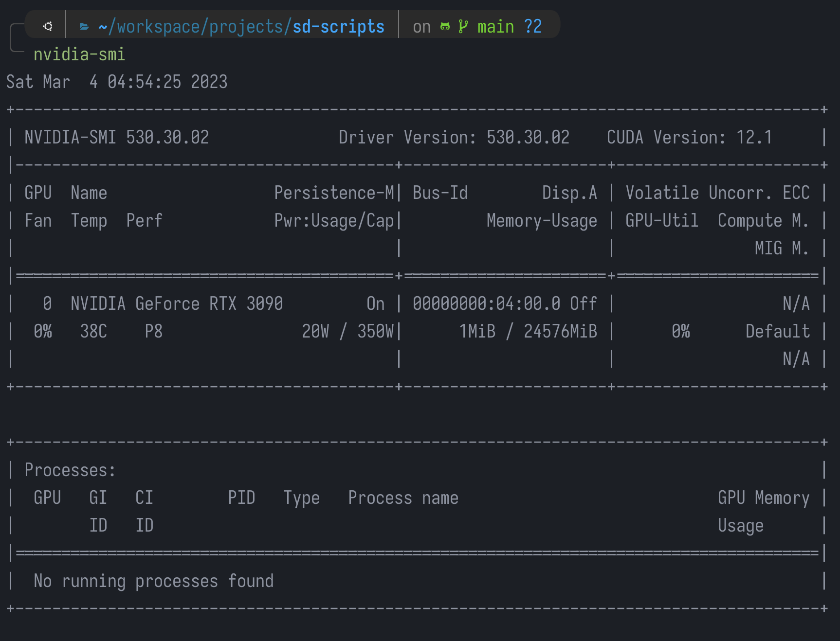Click the Persistence-M column header

[x=334, y=193]
